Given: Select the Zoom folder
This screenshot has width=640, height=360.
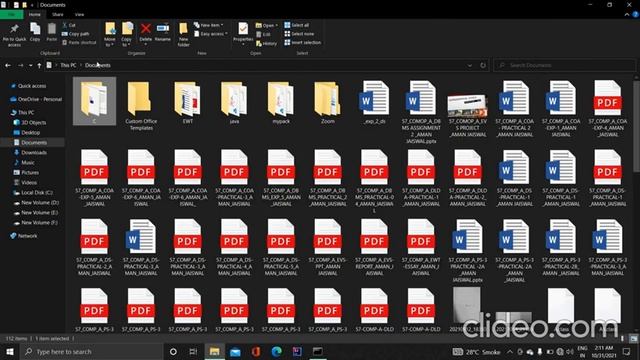Looking at the screenshot, I should tap(327, 102).
